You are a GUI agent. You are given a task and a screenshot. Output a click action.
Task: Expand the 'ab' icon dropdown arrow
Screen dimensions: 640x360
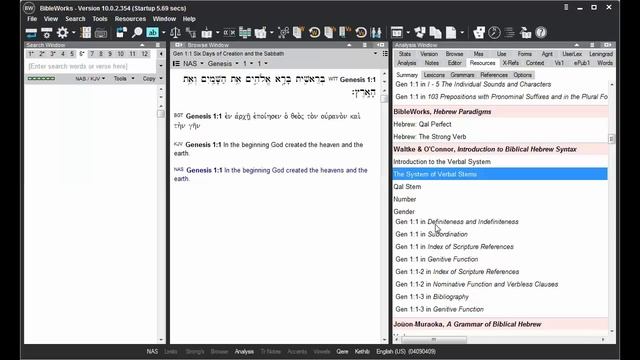pos(164,33)
